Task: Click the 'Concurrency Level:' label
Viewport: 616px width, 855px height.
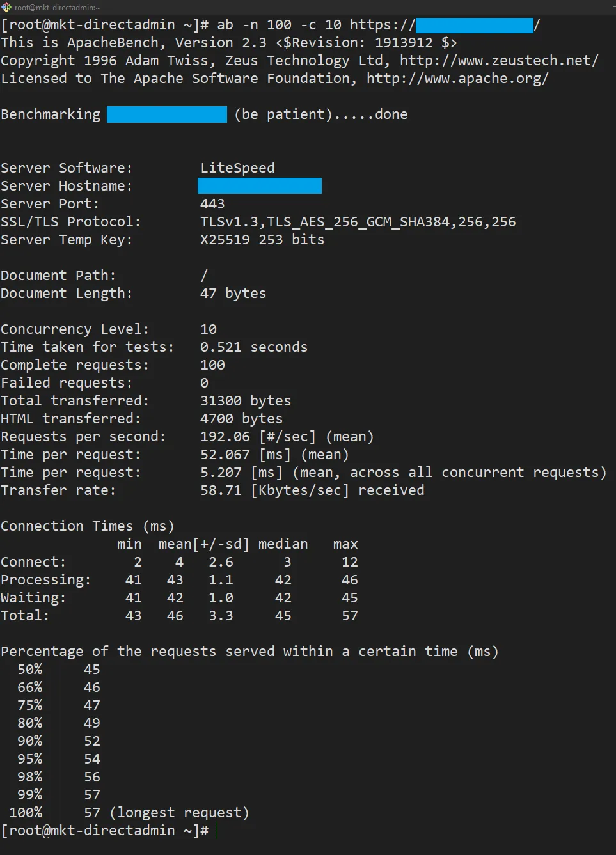Action: tap(75, 329)
